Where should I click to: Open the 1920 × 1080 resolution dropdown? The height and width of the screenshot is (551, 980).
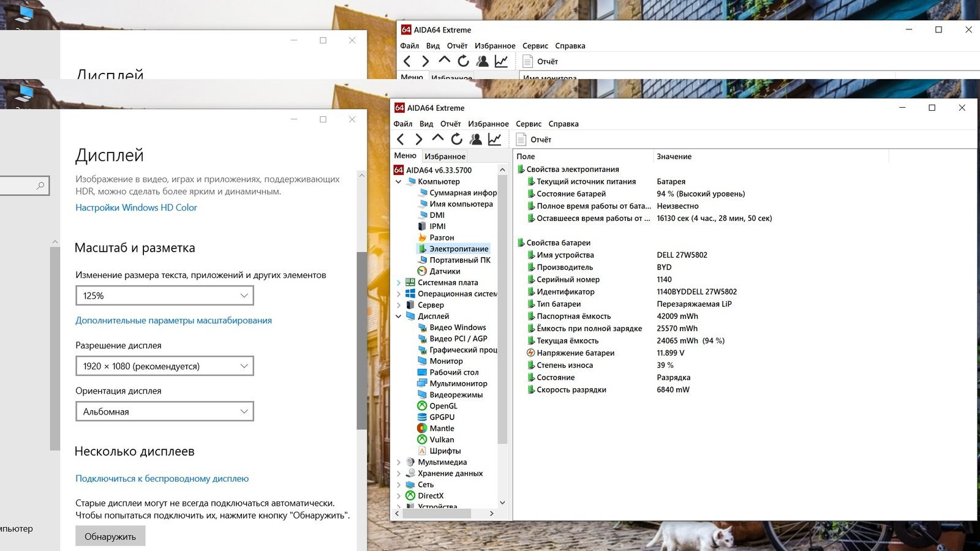tap(164, 366)
